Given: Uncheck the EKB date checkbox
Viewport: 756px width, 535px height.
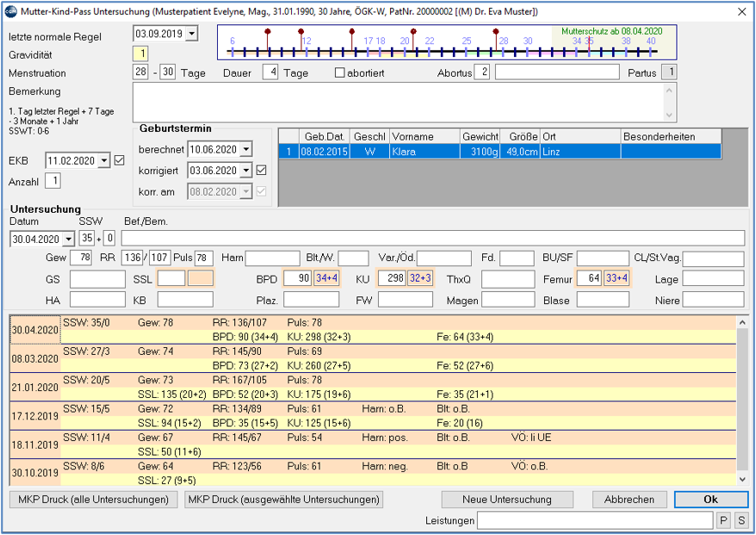Looking at the screenshot, I should point(119,160).
